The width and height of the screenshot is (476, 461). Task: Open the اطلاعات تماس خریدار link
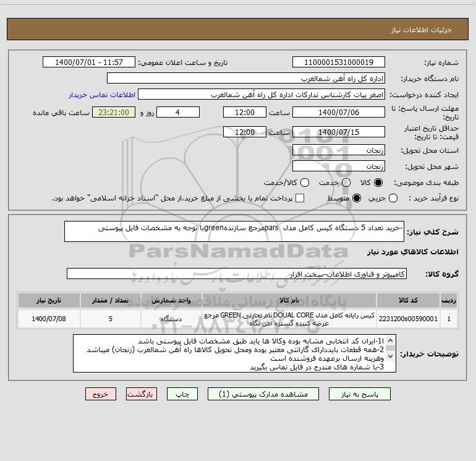click(102, 95)
